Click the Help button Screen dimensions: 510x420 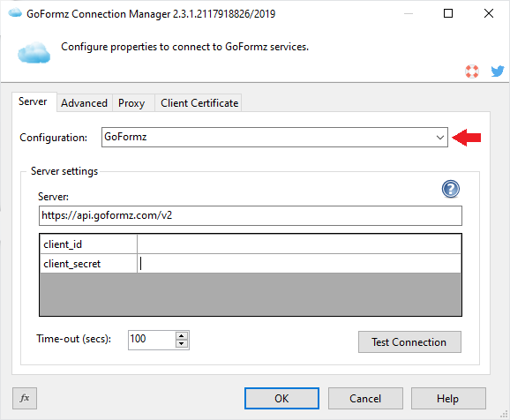[448, 398]
